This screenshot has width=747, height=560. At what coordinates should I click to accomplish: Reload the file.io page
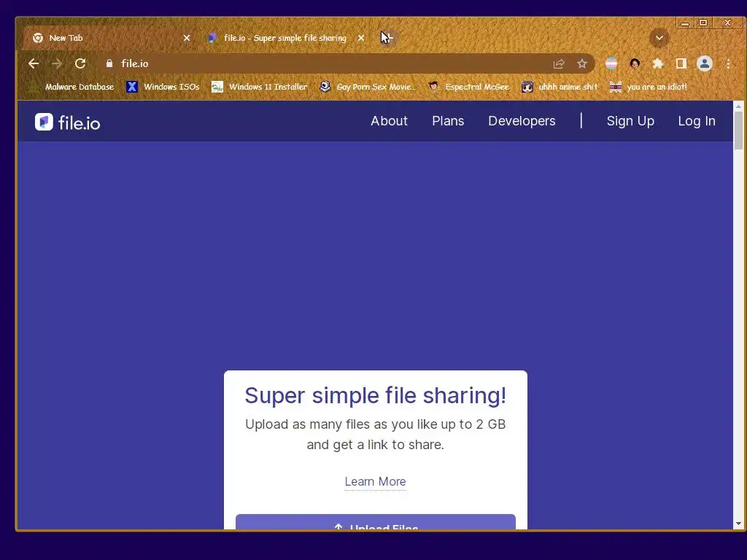tap(80, 63)
